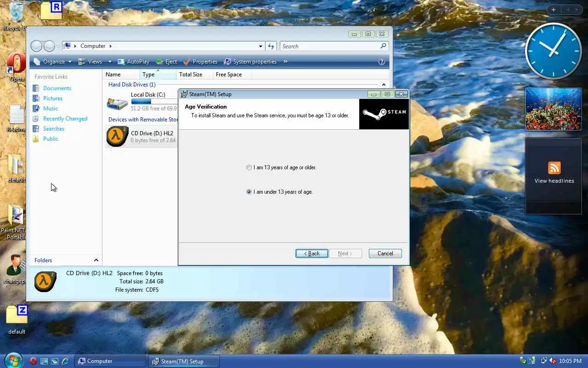
Task: Sort by the Total Size column
Action: [195, 75]
